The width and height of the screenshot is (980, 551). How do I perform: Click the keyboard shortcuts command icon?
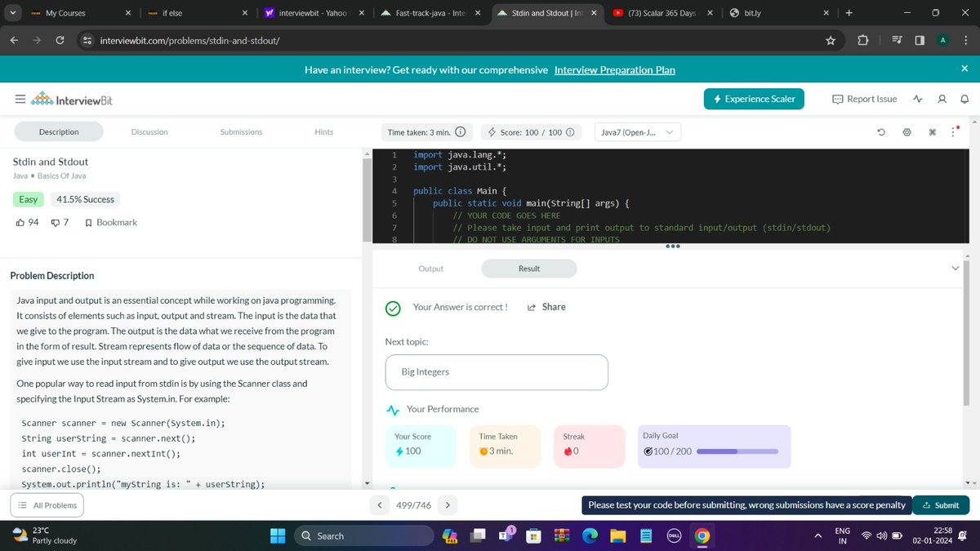pos(932,132)
